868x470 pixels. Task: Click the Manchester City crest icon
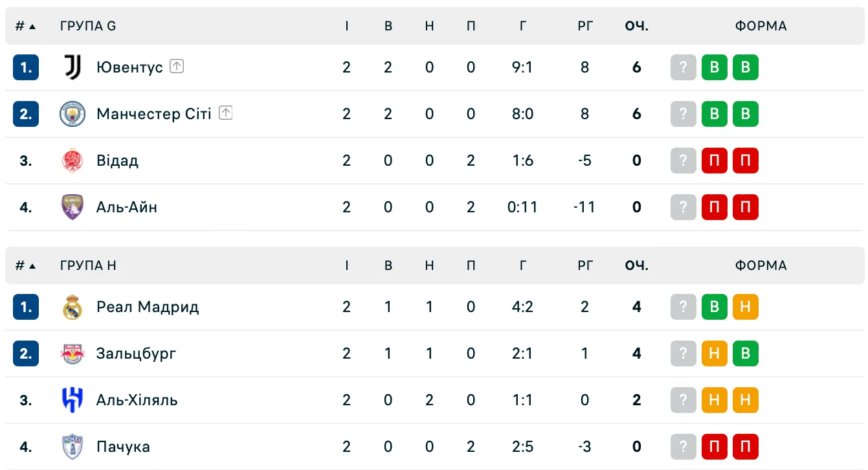[x=72, y=114]
